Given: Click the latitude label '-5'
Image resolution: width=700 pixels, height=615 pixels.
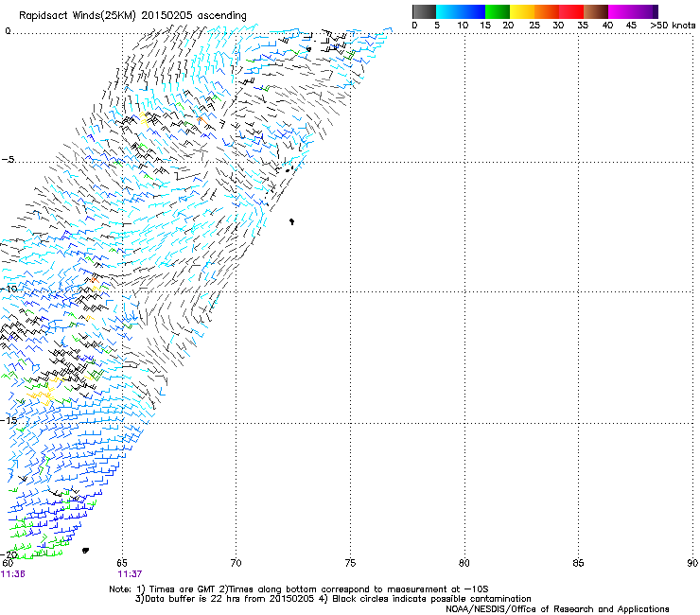Looking at the screenshot, I should click(9, 160).
